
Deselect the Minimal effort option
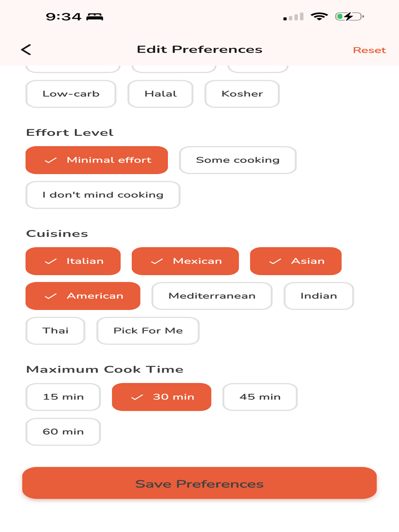click(x=97, y=160)
